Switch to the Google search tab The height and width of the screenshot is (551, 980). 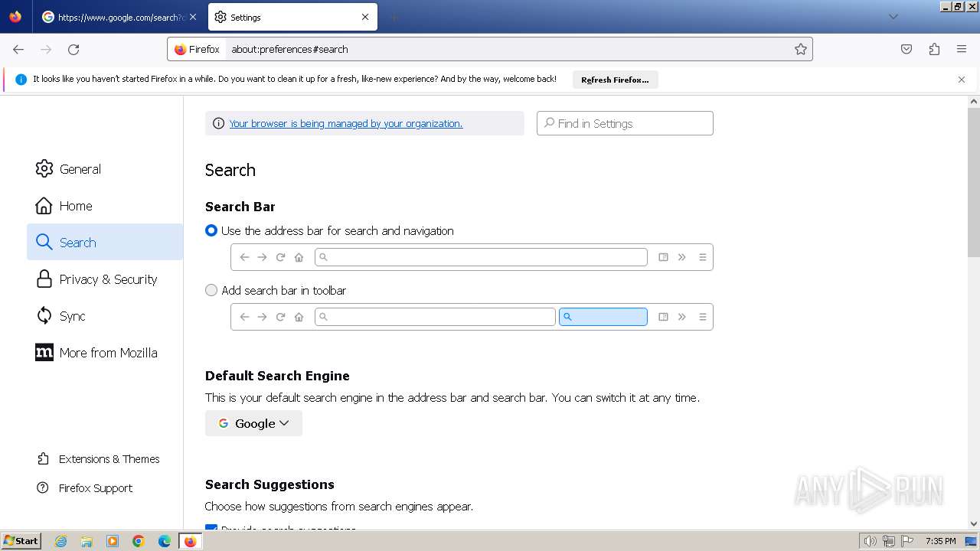click(119, 17)
